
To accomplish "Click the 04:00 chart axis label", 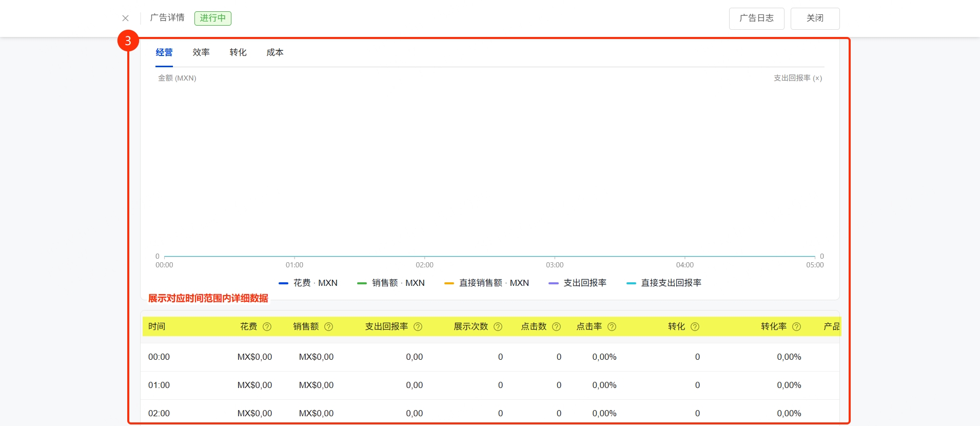I will (685, 265).
